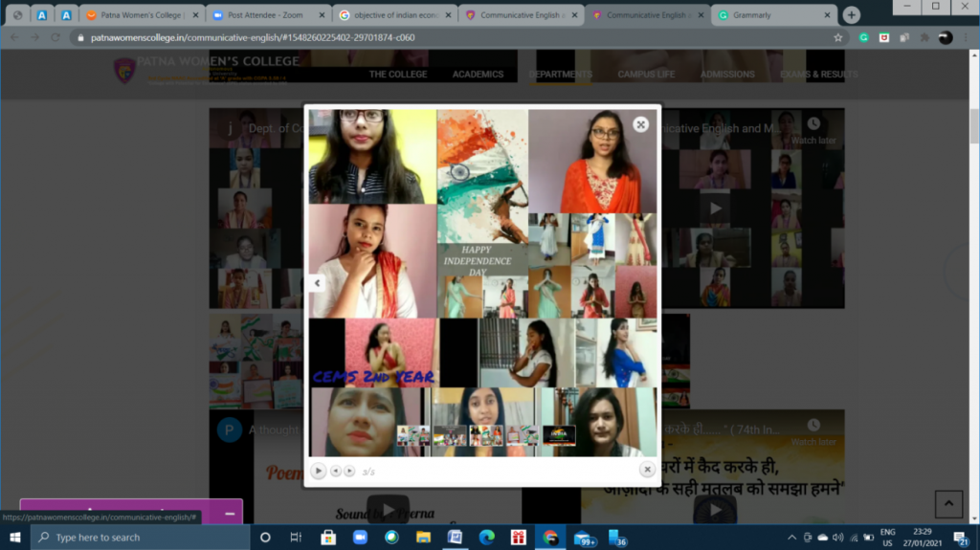Open the CAMPUS LIFE navigation menu

coord(646,74)
